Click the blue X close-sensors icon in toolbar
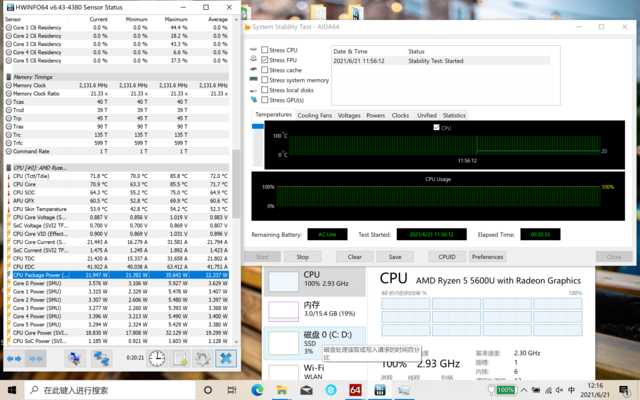This screenshot has width=640, height=400. tap(226, 359)
